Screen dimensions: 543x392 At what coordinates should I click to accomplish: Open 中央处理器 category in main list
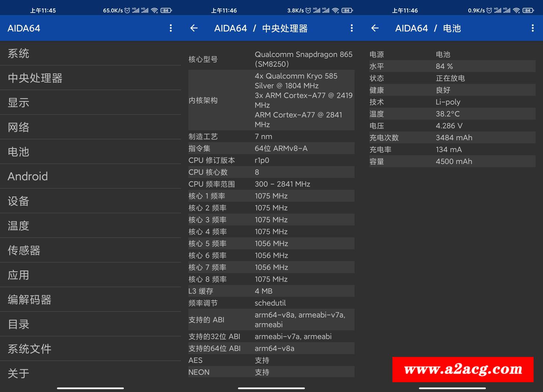(90, 78)
